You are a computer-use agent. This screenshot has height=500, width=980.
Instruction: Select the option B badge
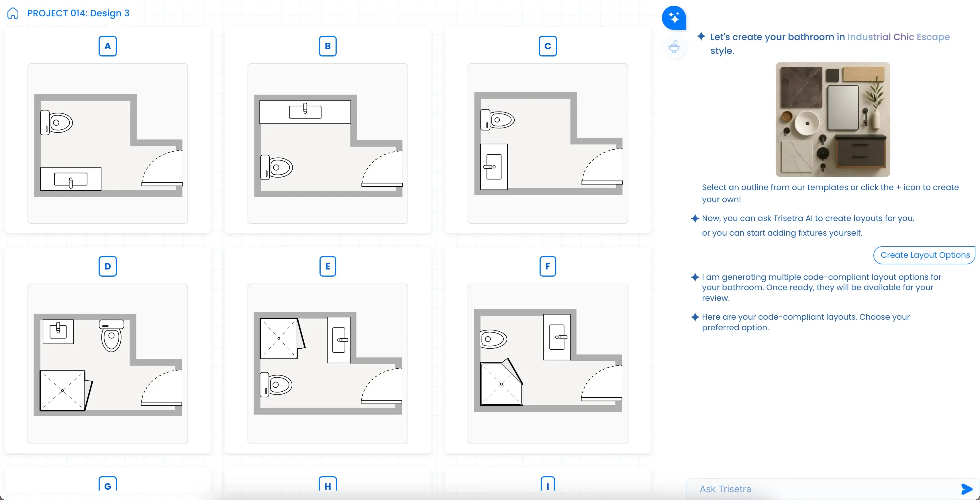coord(328,46)
